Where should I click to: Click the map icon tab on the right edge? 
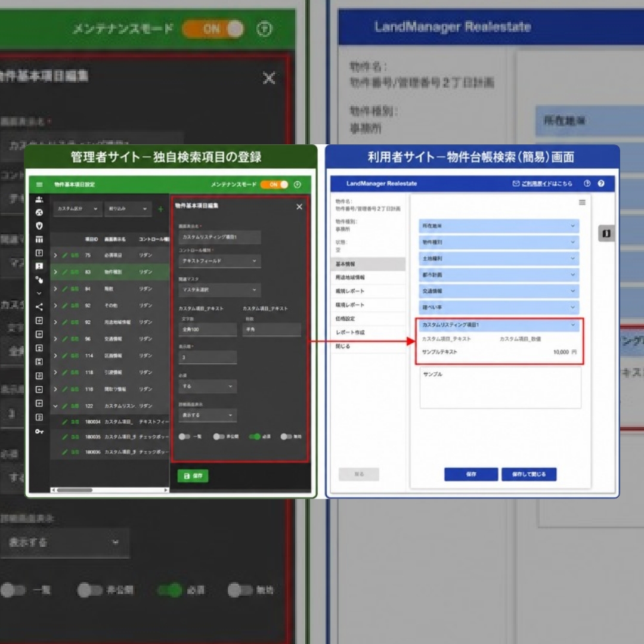[606, 233]
